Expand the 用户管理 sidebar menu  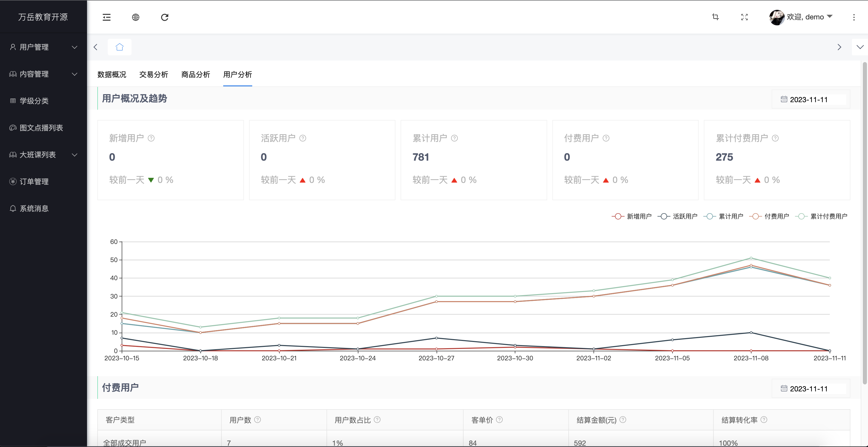[x=44, y=47]
